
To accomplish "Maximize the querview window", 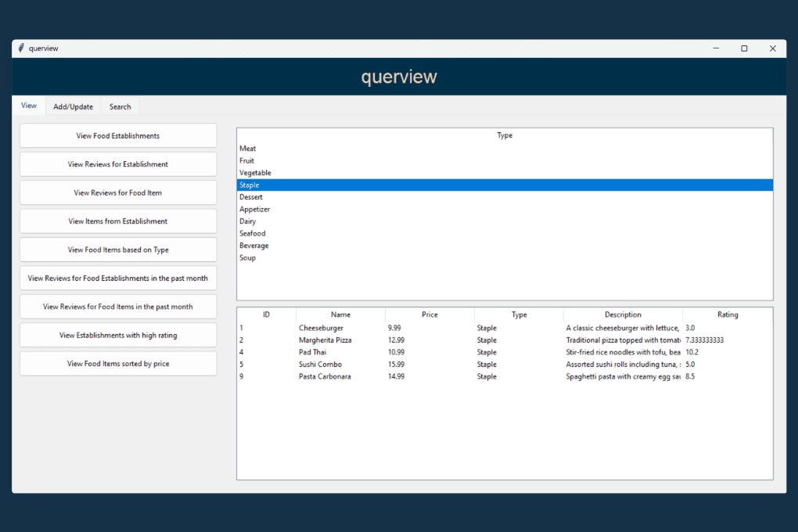I will [744, 49].
